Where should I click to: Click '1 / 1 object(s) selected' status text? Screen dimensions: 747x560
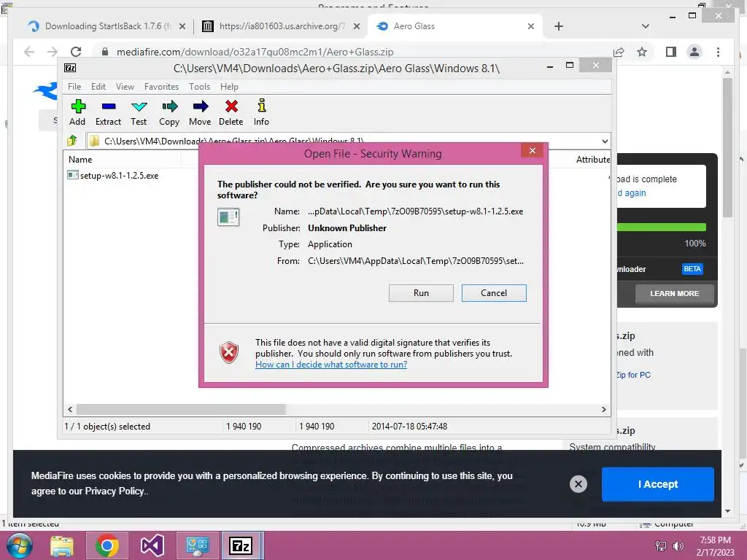(x=108, y=427)
